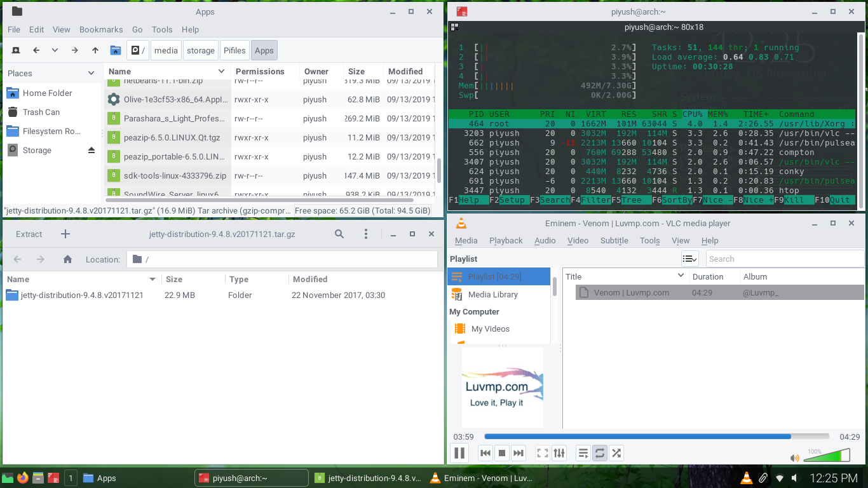The height and width of the screenshot is (488, 868).
Task: Pause playback in VLC
Action: tap(459, 453)
